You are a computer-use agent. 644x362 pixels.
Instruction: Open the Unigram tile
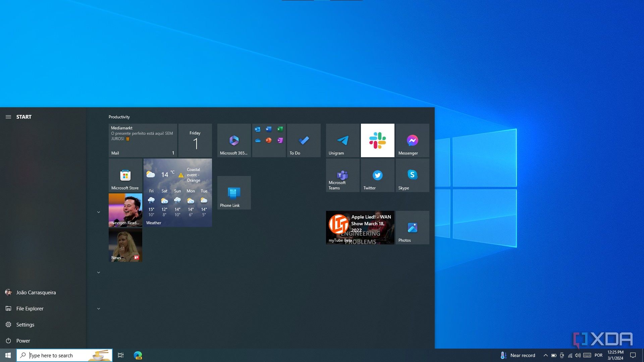[342, 140]
